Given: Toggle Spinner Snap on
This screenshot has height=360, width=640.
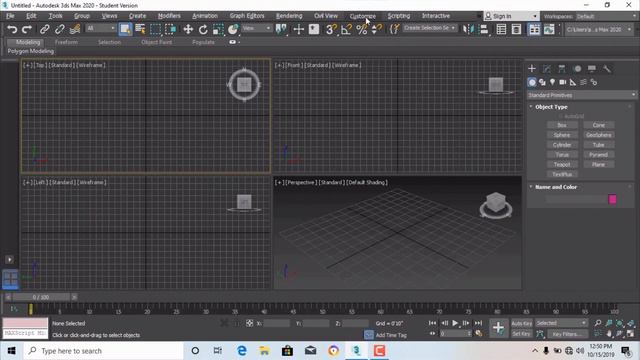Looking at the screenshot, I should click(x=376, y=29).
